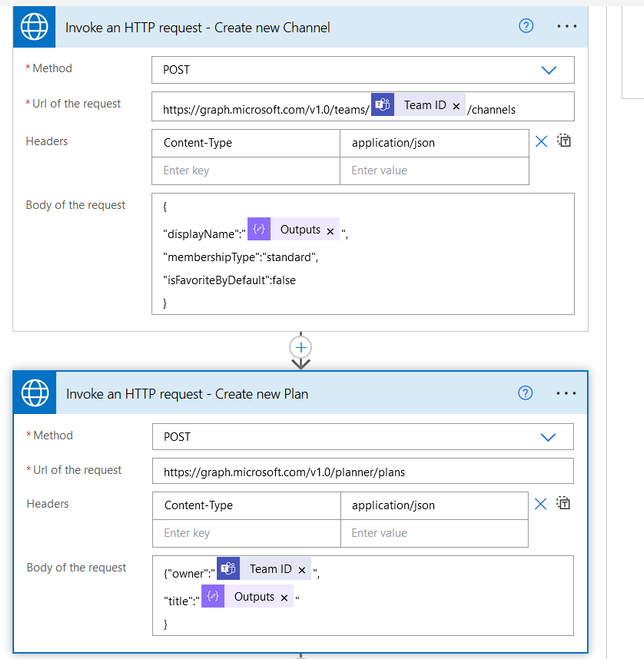
Task: Click empty header key field in Create new Channel
Action: [x=246, y=171]
